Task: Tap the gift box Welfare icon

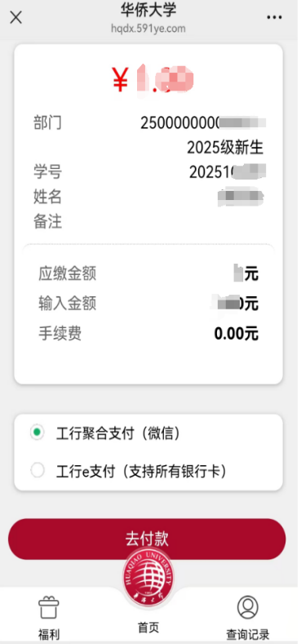Action: 49,608
